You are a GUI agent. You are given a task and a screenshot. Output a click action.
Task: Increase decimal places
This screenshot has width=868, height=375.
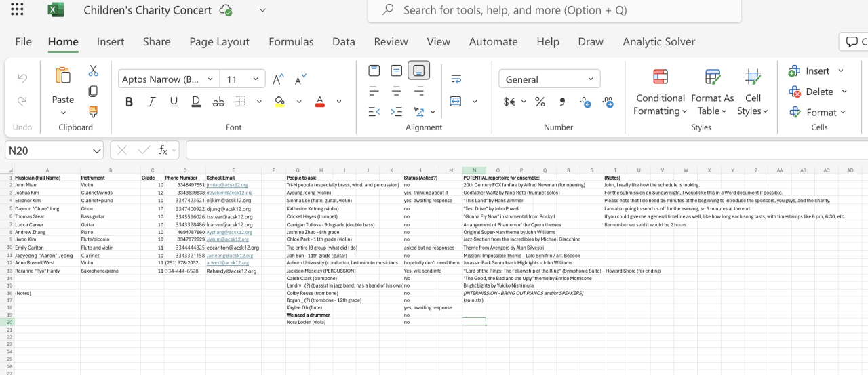pos(586,102)
